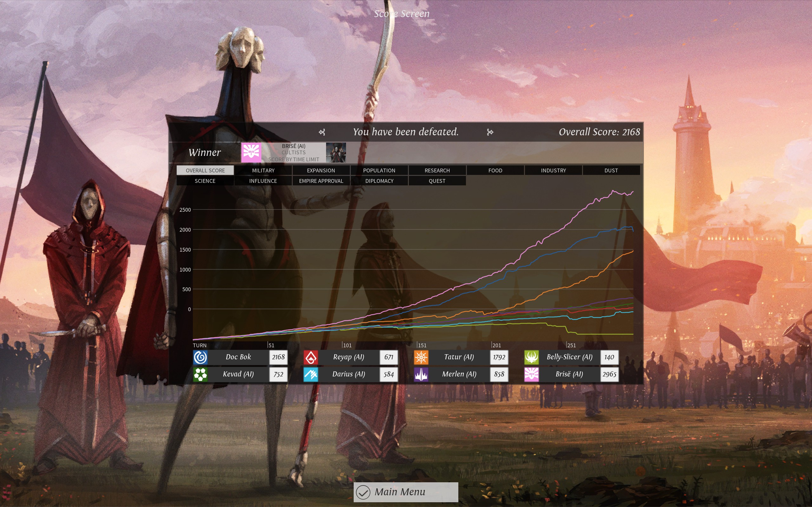
Task: Click Tatur's orange wheel faction icon
Action: click(421, 357)
